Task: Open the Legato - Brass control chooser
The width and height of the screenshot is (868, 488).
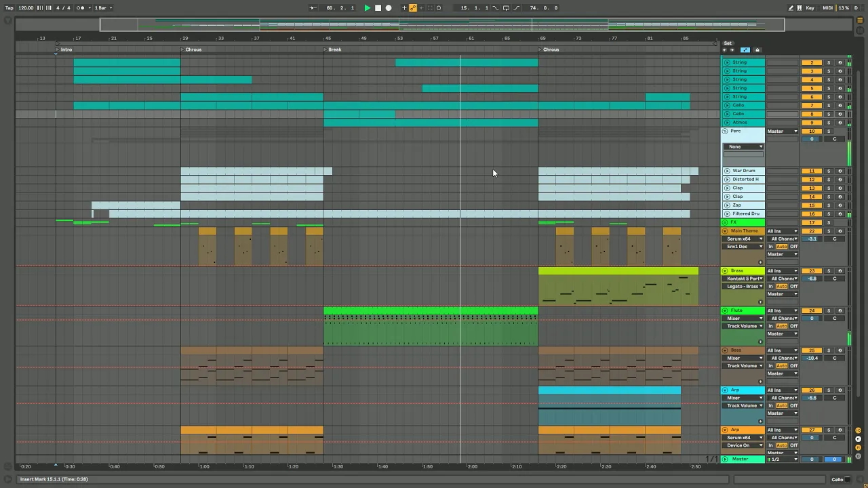Action: tap(743, 286)
